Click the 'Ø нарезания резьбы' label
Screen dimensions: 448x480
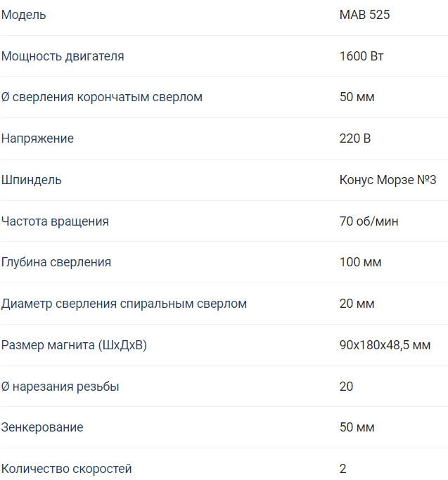tap(60, 387)
